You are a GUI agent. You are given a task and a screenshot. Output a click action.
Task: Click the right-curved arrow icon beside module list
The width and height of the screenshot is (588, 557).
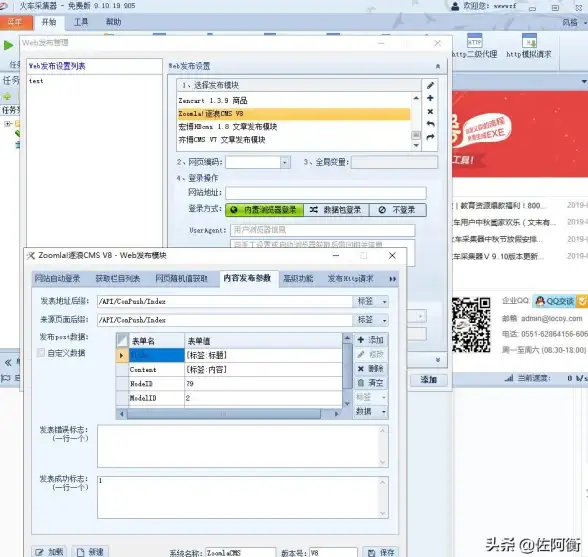click(x=430, y=137)
